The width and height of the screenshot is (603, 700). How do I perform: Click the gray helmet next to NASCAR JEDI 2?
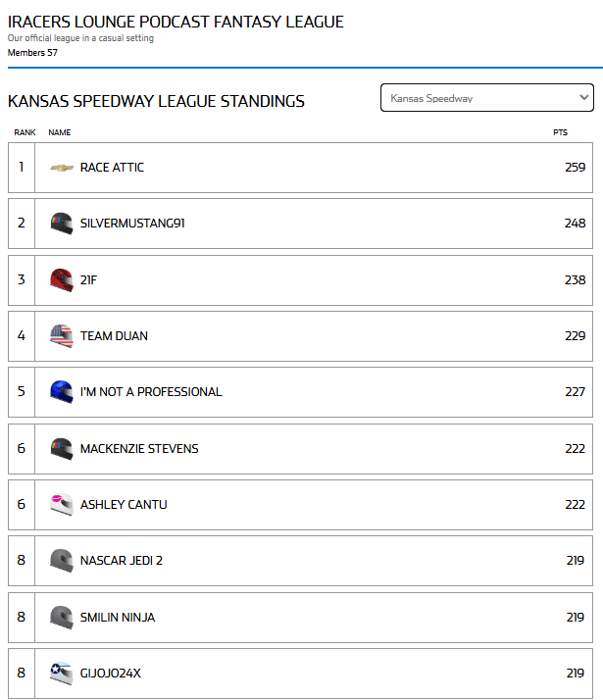tap(62, 560)
